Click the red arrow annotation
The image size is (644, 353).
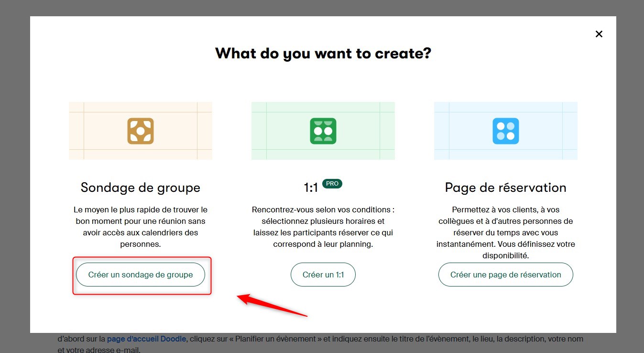273,306
